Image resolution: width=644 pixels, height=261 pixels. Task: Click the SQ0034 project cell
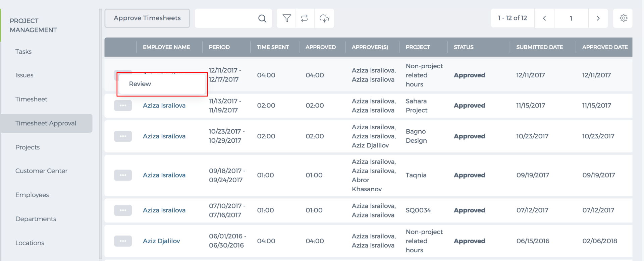coord(418,210)
